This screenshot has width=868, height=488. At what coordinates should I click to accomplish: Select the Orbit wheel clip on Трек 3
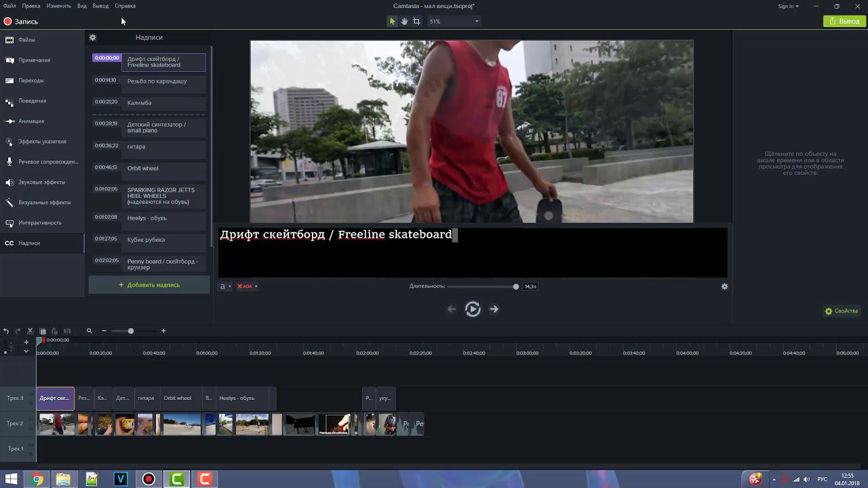180,399
